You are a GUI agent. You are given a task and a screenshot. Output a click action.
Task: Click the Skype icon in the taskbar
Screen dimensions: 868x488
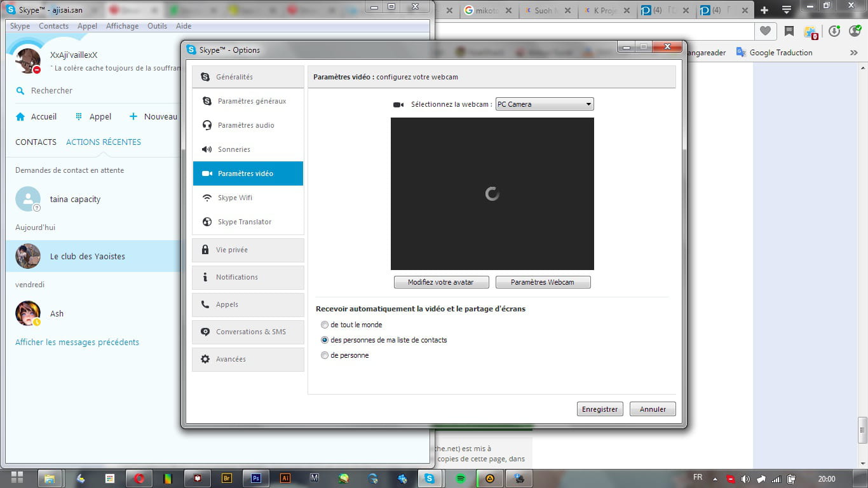click(x=430, y=478)
